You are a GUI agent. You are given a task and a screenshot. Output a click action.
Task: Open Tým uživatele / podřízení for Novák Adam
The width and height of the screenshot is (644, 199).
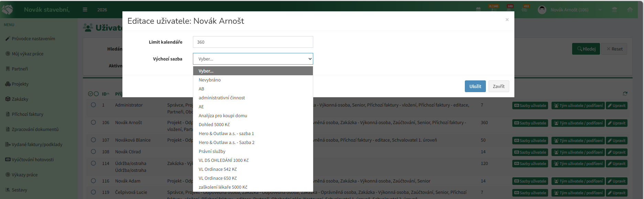578,181
